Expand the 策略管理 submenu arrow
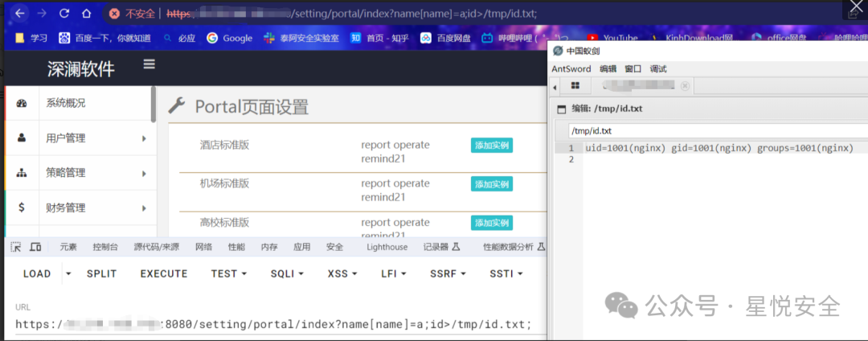The width and height of the screenshot is (868, 341). [144, 174]
